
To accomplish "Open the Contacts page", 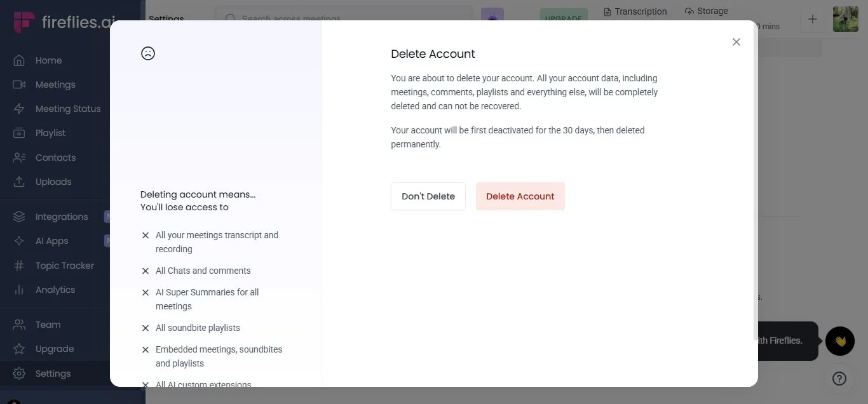I will (x=55, y=157).
